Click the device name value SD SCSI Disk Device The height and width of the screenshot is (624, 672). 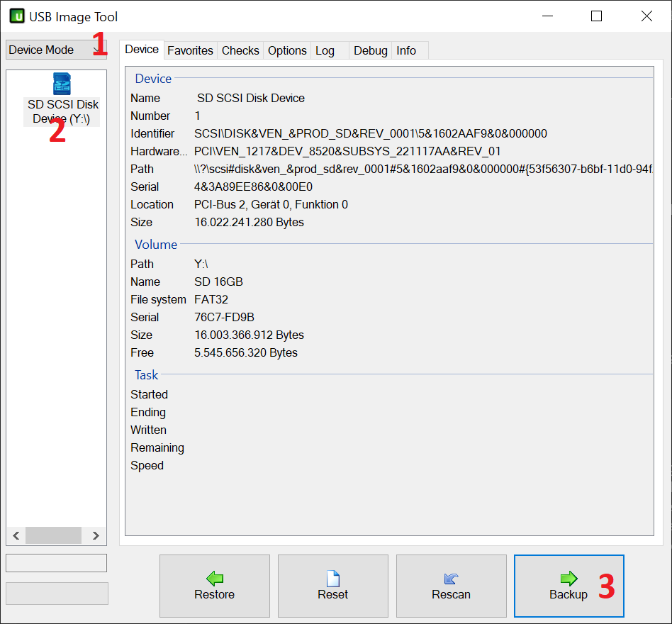pos(251,98)
